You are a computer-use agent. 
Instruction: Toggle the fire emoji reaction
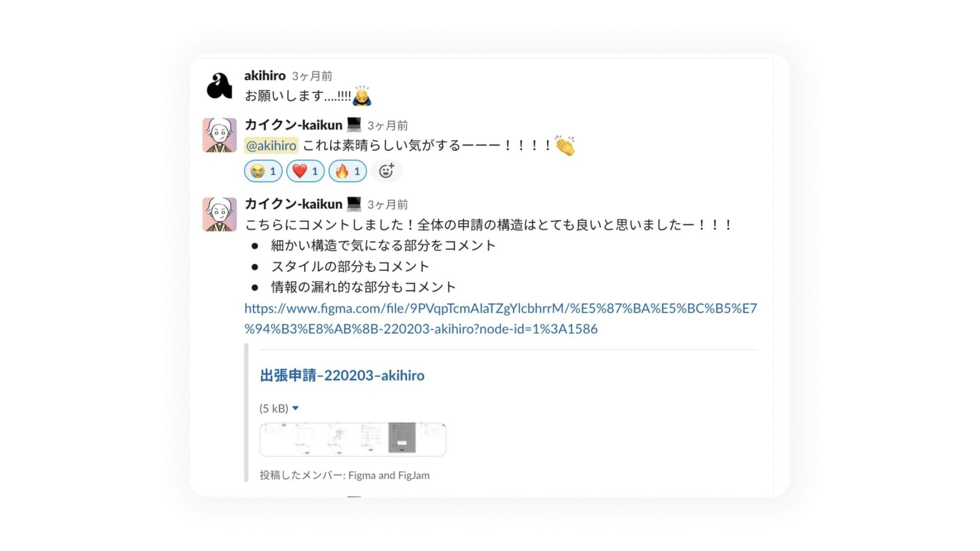pyautogui.click(x=348, y=171)
